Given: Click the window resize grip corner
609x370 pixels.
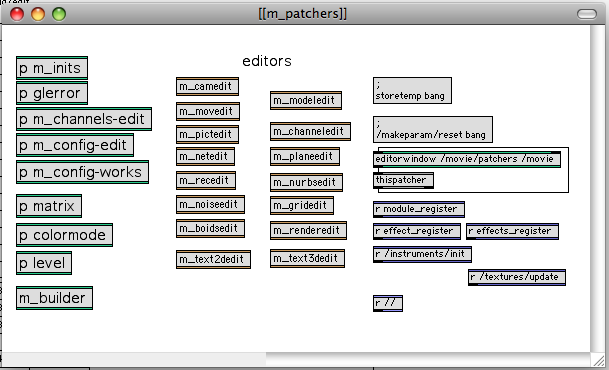Looking at the screenshot, I should click(x=598, y=360).
